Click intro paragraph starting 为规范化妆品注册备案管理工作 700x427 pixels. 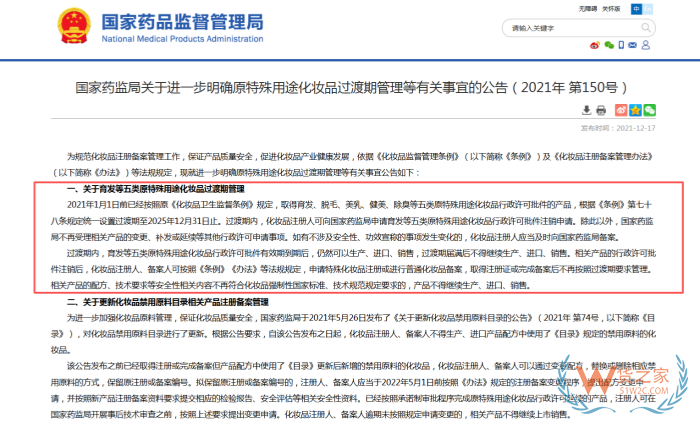pyautogui.click(x=353, y=164)
